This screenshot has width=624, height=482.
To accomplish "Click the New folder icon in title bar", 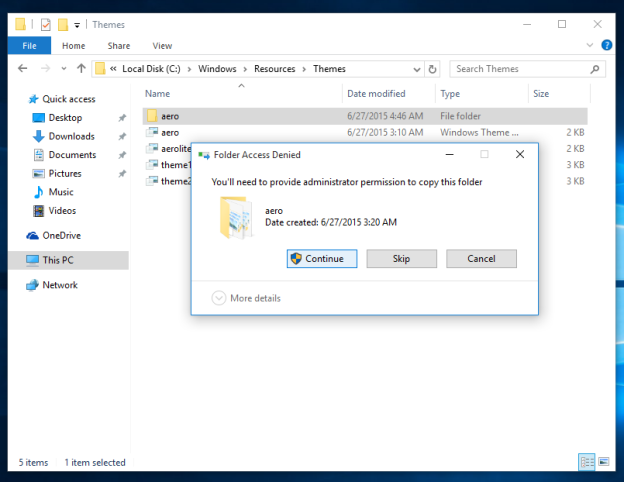I will tap(63, 25).
